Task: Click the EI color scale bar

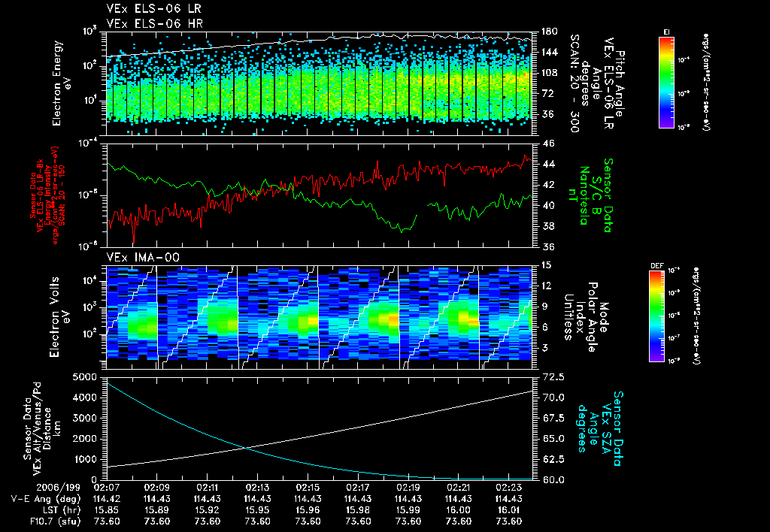Action: coord(666,83)
